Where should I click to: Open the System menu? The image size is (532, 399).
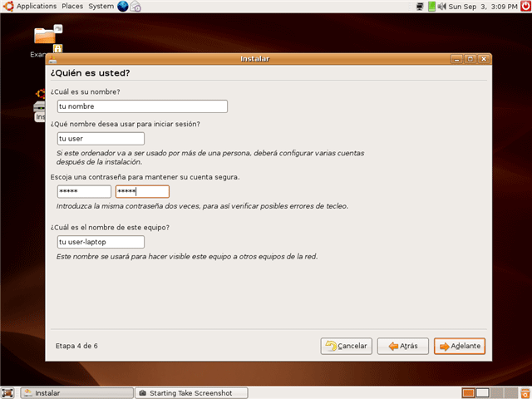[x=101, y=6]
